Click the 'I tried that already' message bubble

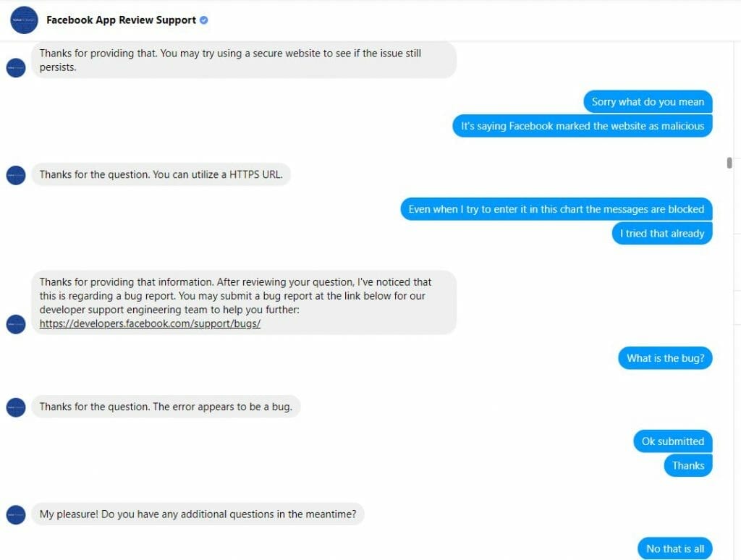(661, 233)
